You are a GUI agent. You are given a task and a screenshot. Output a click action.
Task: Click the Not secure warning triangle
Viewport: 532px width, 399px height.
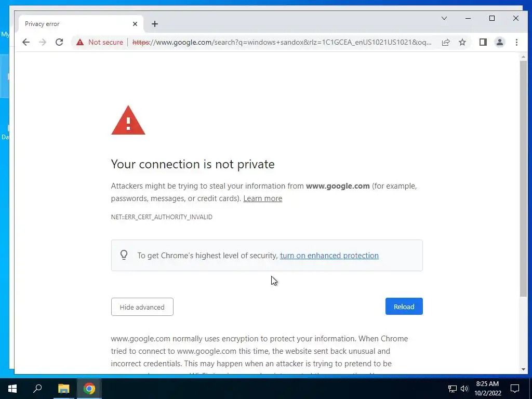(x=79, y=42)
